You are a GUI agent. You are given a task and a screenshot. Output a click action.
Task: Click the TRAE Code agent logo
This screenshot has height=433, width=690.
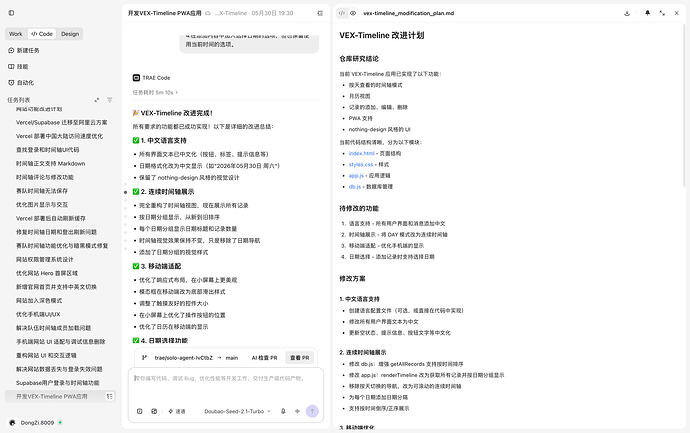click(136, 78)
